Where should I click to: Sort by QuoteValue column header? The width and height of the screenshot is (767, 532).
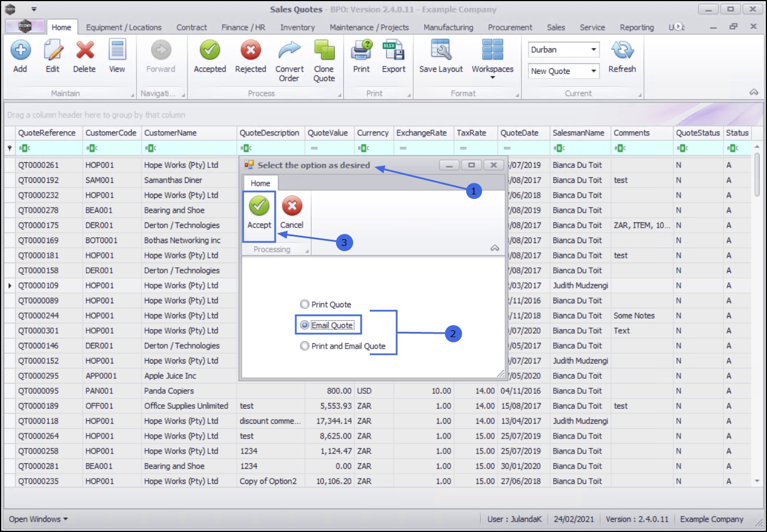pyautogui.click(x=330, y=133)
